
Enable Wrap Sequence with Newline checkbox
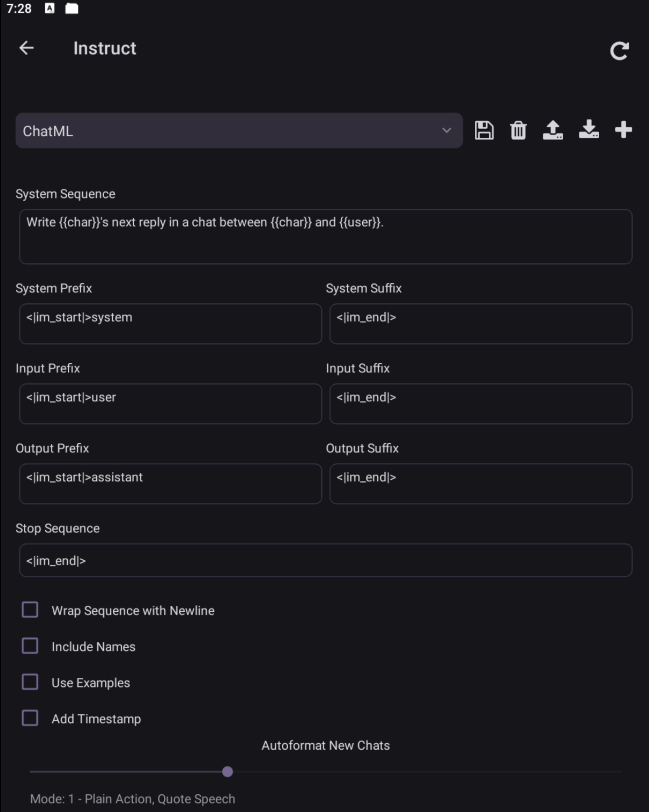point(30,610)
